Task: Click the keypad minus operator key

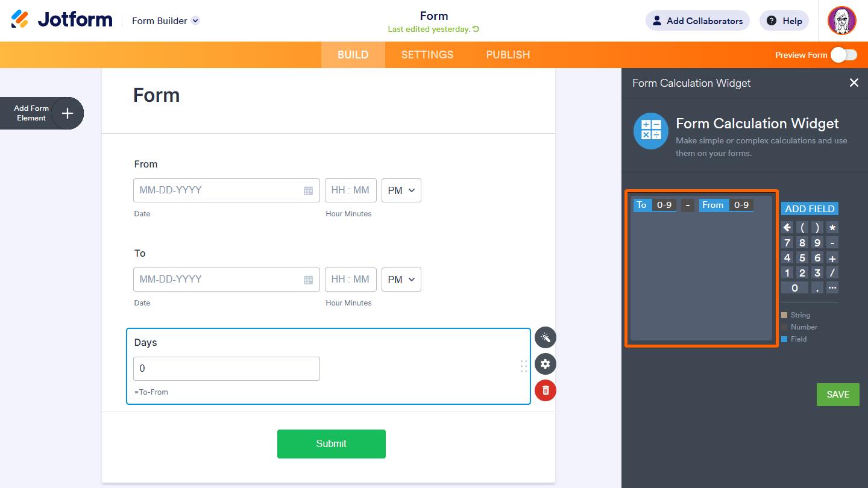Action: (x=832, y=243)
